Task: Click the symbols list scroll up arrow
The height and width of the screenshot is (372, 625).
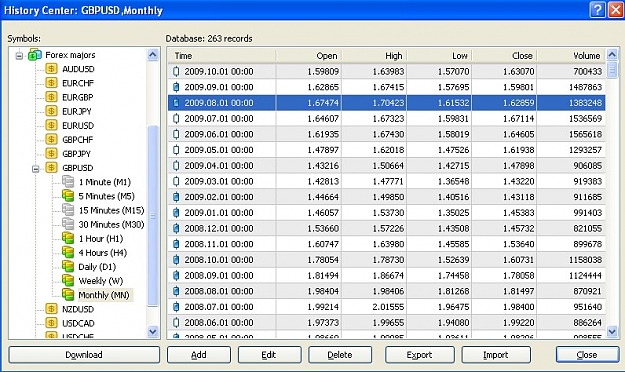Action: coord(153,54)
